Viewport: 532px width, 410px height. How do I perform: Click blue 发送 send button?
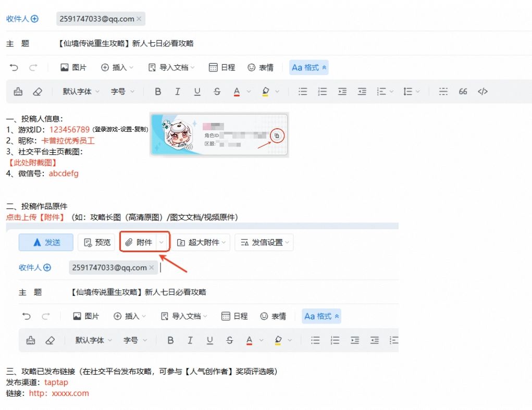point(46,242)
